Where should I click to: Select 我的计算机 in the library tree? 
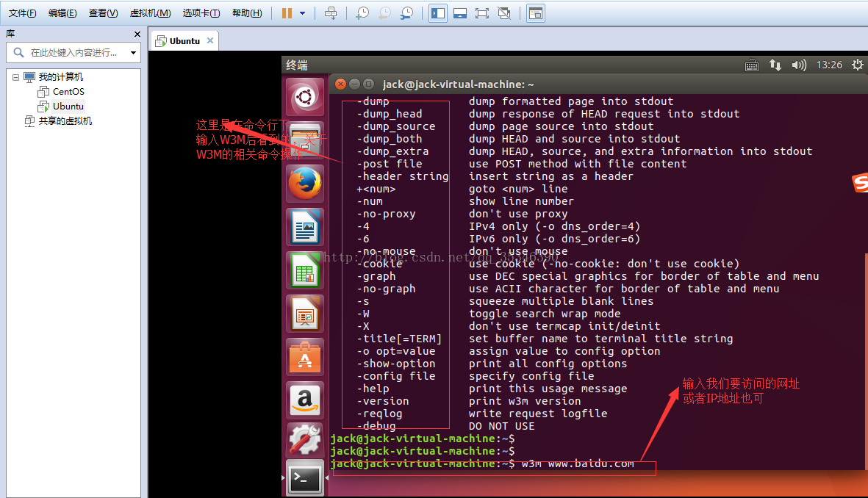tap(61, 77)
